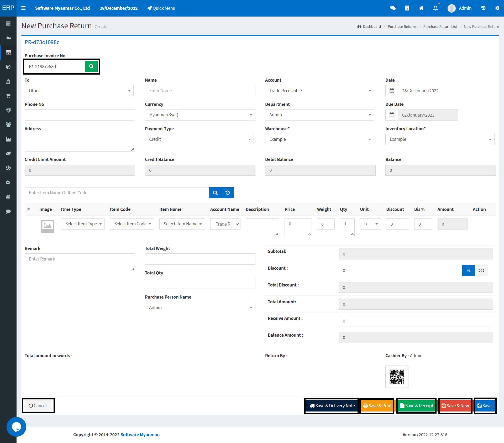Open Select Item Type dropdown
This screenshot has width=504, height=443.
pyautogui.click(x=83, y=224)
